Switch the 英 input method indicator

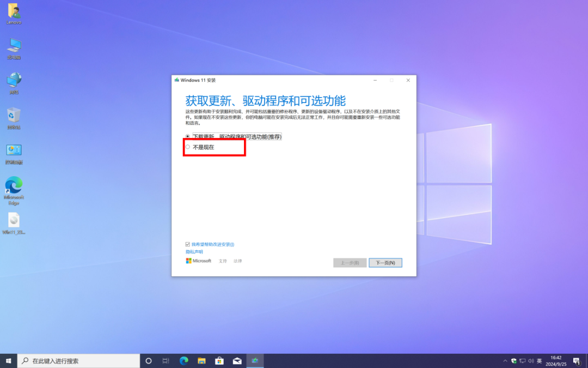(x=539, y=361)
